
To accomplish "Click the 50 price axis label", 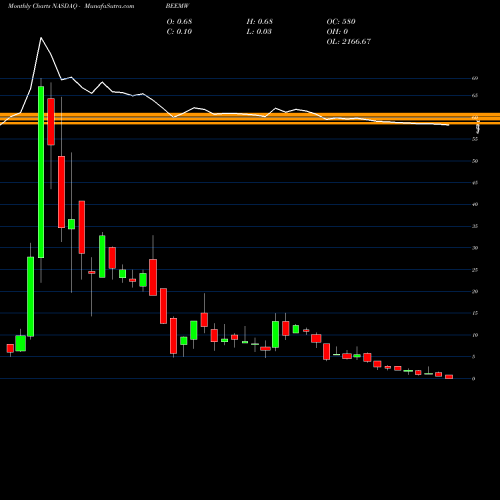I will [x=475, y=161].
